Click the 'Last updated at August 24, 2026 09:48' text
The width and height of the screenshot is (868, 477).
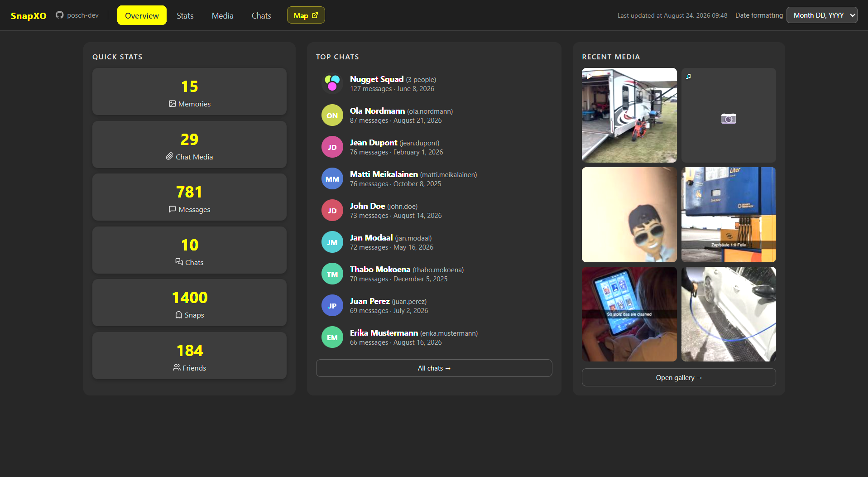pos(672,15)
